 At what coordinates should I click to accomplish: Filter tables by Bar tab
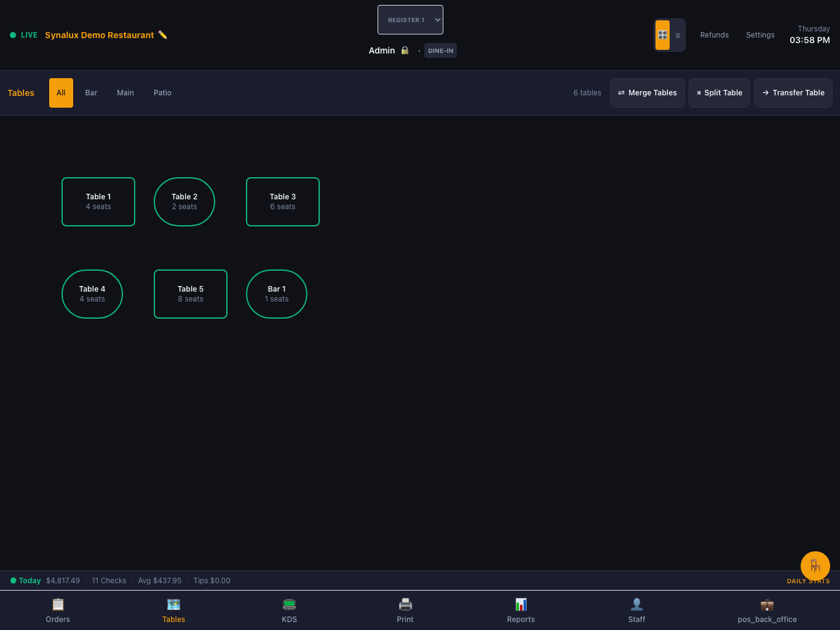click(x=91, y=93)
